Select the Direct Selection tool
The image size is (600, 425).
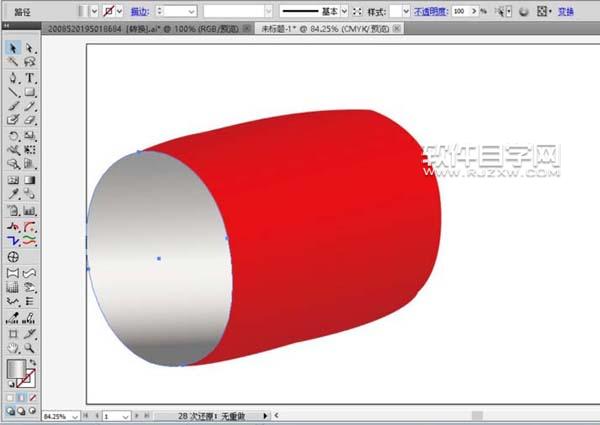[x=29, y=48]
